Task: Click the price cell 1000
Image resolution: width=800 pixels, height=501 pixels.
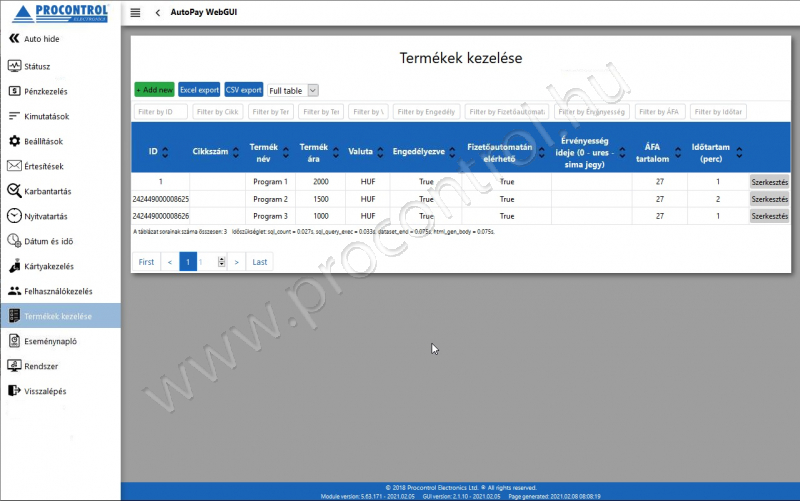Action: tap(321, 216)
